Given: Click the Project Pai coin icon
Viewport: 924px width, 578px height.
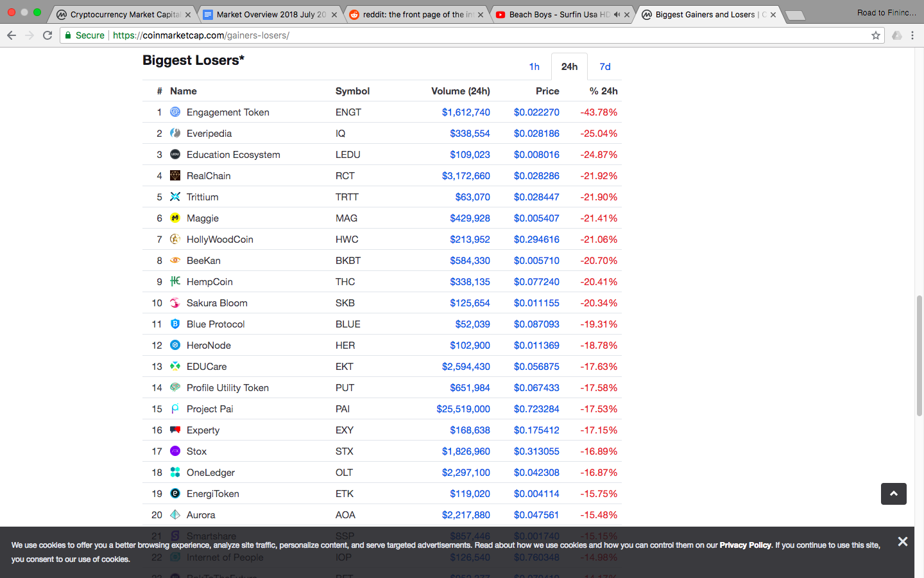Looking at the screenshot, I should 175,408.
